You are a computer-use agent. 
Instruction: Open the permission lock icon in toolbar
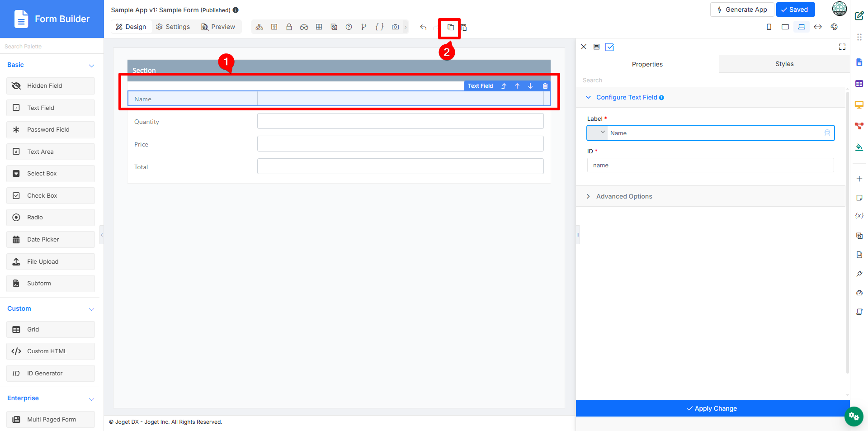click(289, 27)
